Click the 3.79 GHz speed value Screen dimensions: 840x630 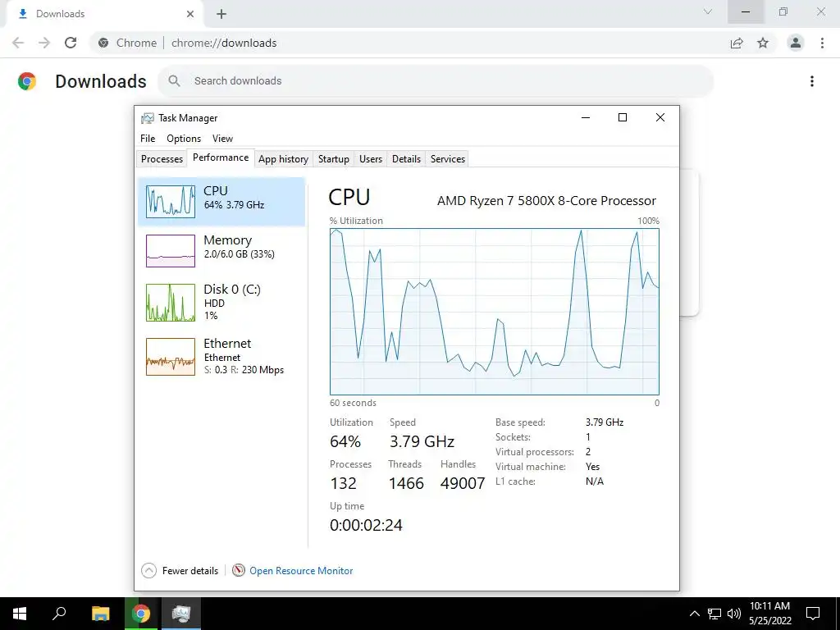click(422, 441)
